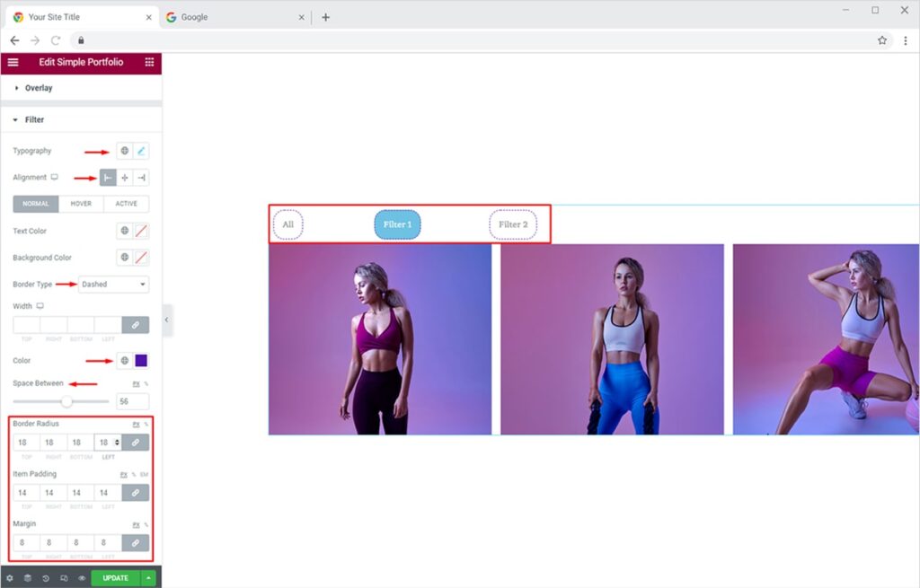Screen dimensions: 920x588
Task: Switch to the Active state tab
Action: click(x=127, y=204)
